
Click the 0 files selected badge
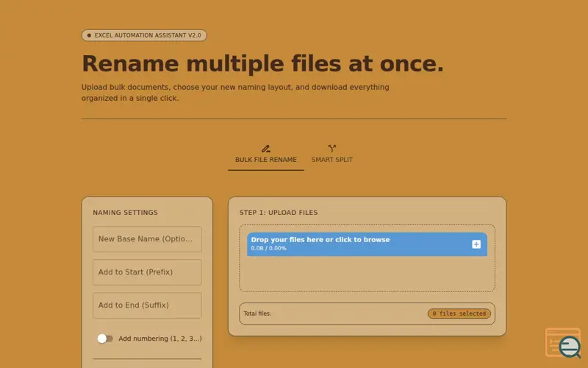pyautogui.click(x=459, y=314)
